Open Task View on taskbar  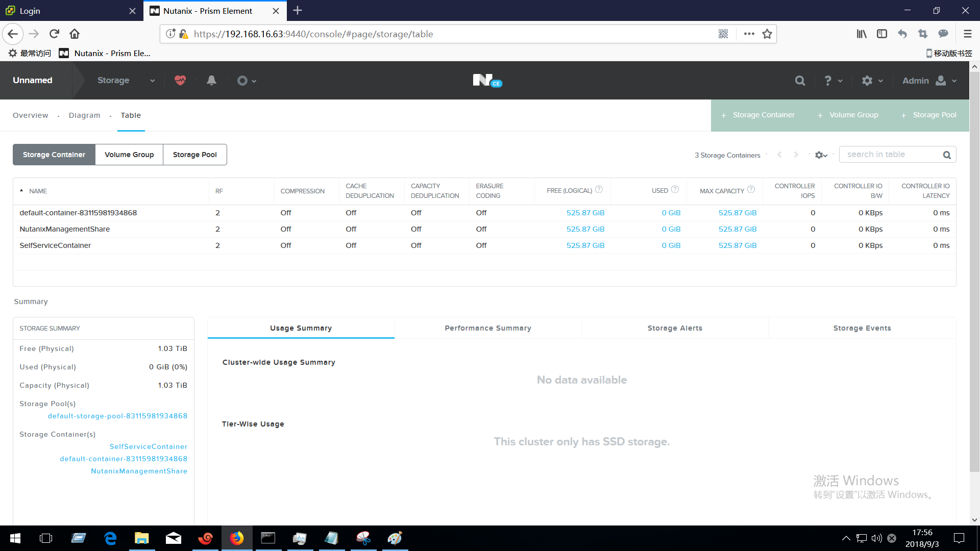pyautogui.click(x=46, y=538)
